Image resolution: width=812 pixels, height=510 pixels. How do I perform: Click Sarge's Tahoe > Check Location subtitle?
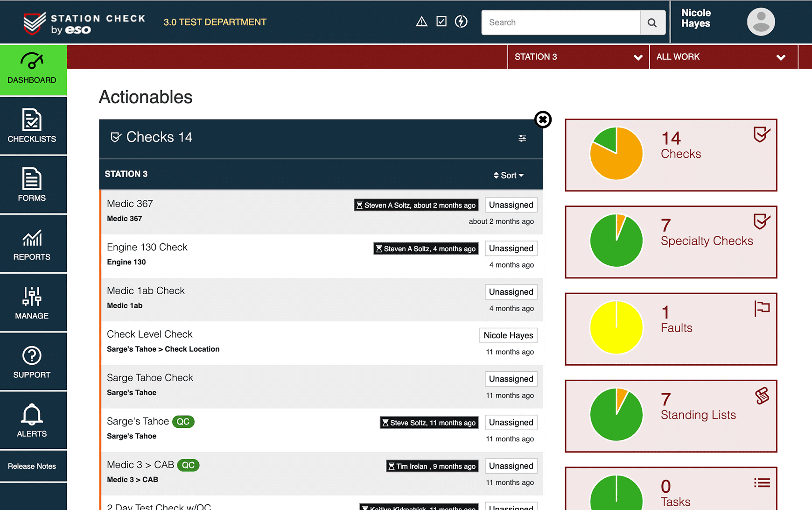tap(163, 349)
